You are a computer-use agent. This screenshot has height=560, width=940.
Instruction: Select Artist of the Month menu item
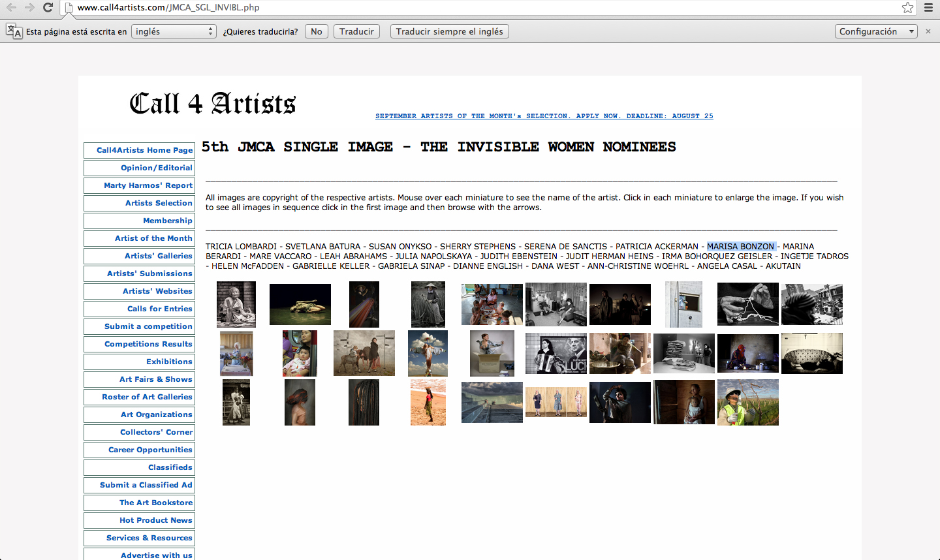tap(140, 238)
